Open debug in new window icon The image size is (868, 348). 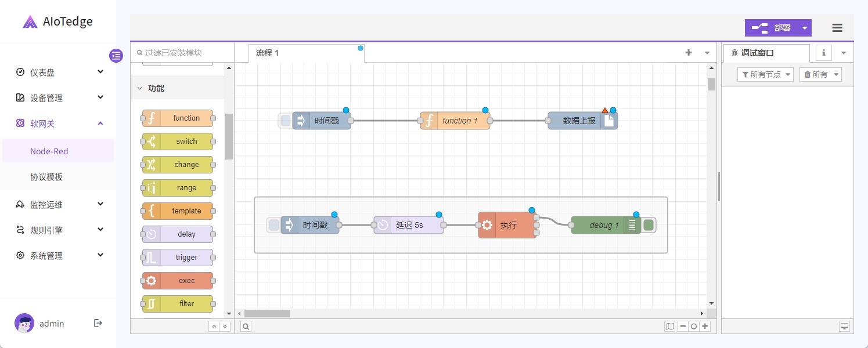click(x=844, y=327)
